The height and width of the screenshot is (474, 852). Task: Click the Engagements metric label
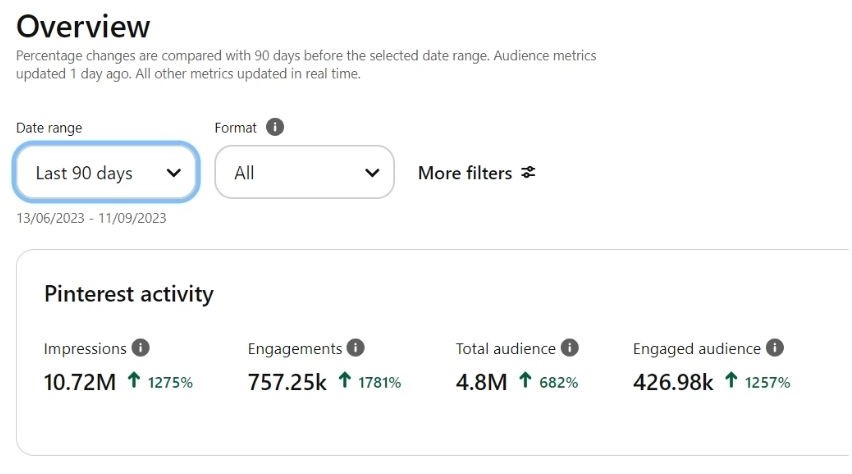[x=295, y=348]
